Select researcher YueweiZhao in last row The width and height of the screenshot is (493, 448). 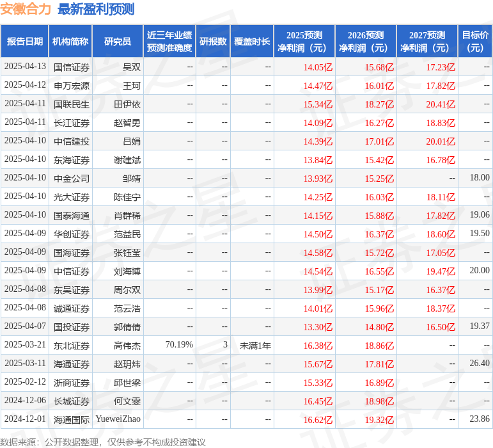click(118, 419)
